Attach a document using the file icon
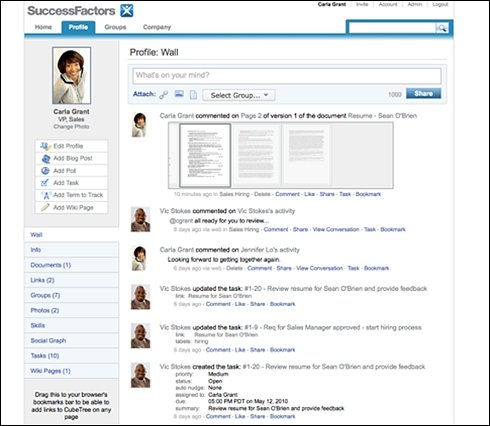This screenshot has height=426, width=490. [193, 95]
